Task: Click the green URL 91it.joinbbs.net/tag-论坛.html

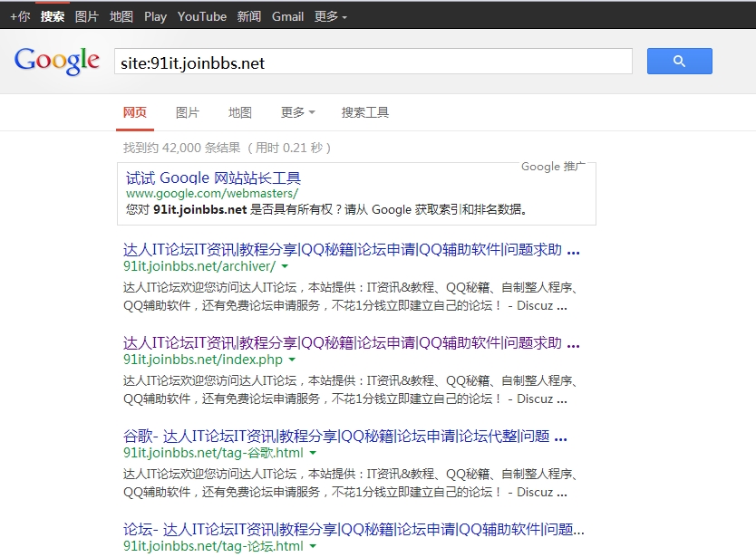Action: (x=213, y=546)
